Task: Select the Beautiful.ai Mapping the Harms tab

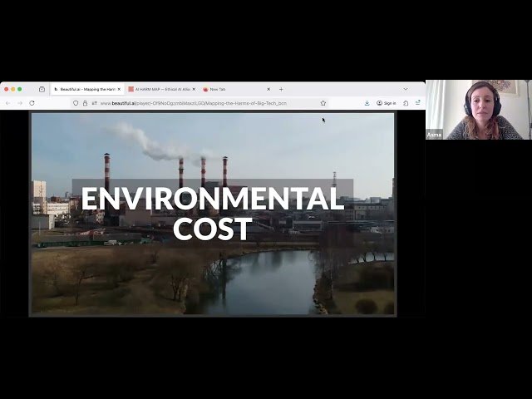Action: click(83, 89)
